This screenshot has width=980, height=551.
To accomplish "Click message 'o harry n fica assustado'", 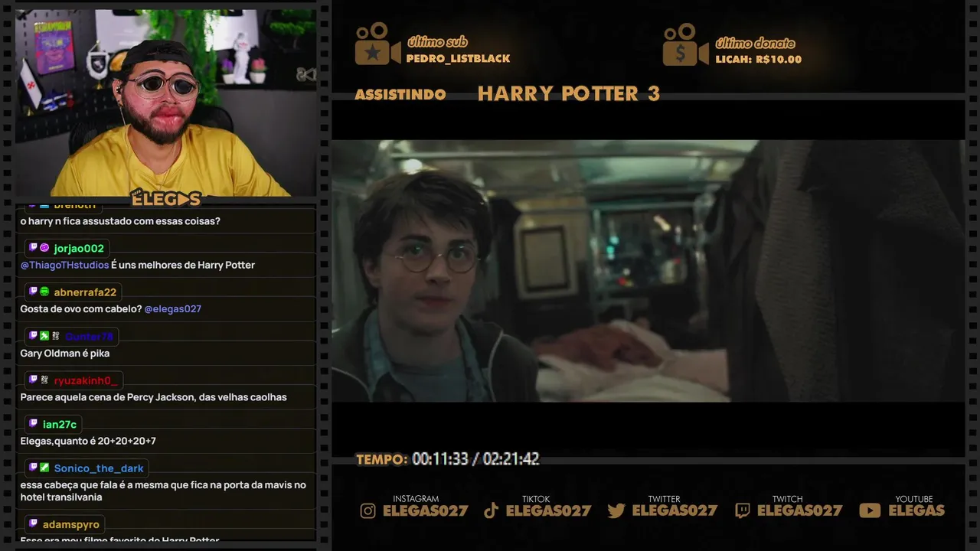I will 120,221.
